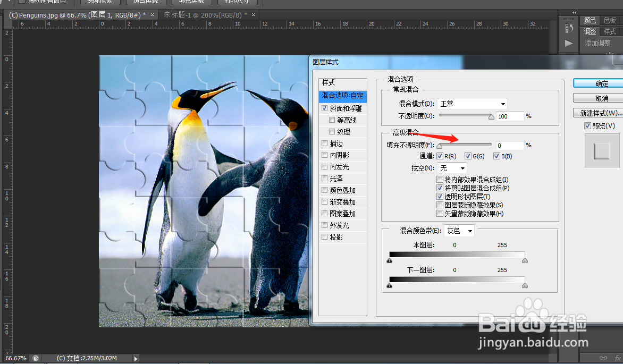Enable the 颜色叠加 checkbox
Viewport: 623px width, 364px height.
pos(325,190)
